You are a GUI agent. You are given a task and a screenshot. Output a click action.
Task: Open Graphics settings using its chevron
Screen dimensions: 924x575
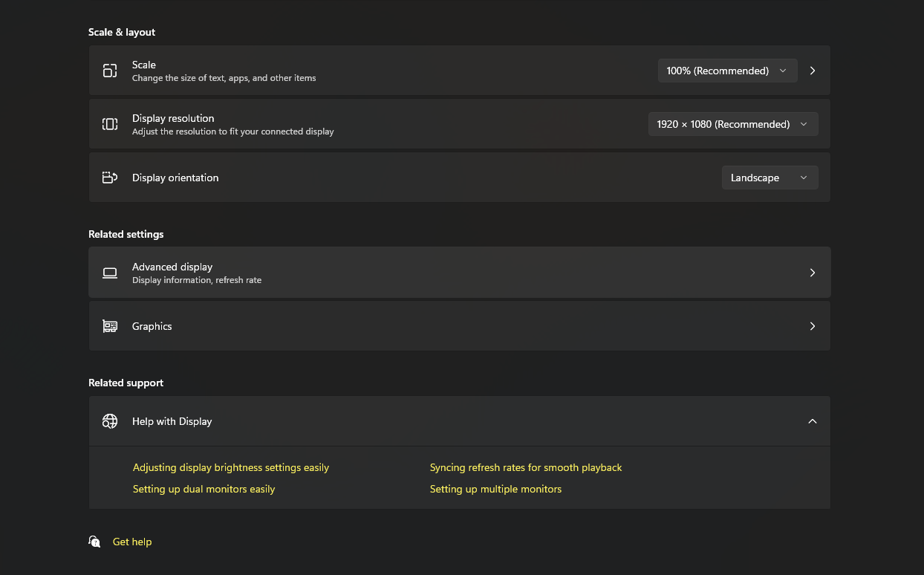pyautogui.click(x=813, y=326)
